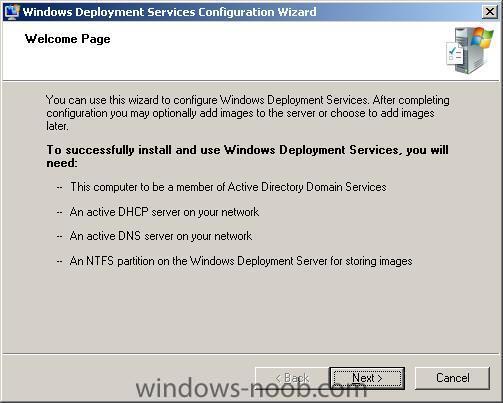Click the intro paragraph about configuring the wizard
The width and height of the screenshot is (503, 403).
(248, 113)
